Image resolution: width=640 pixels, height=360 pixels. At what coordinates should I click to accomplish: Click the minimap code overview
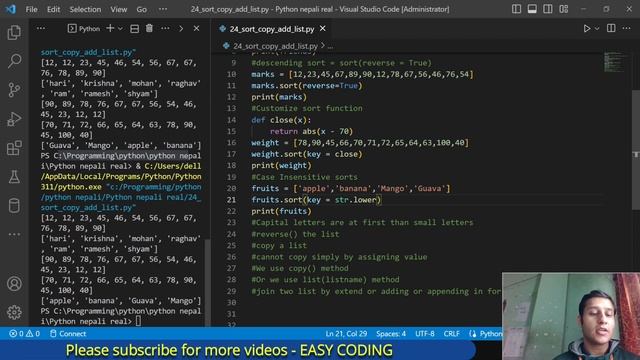(614, 62)
